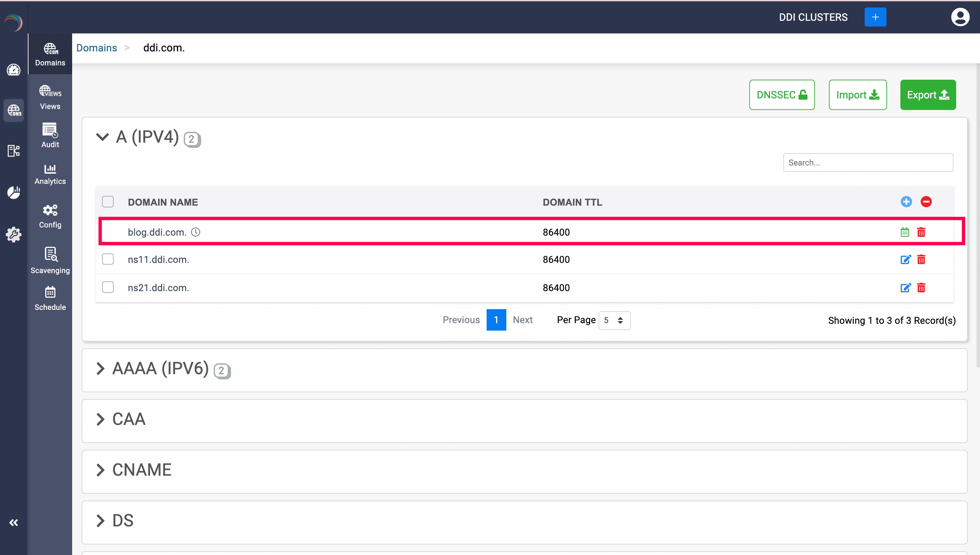Click the blue add DDI cluster button
The image size is (980, 555).
pyautogui.click(x=875, y=17)
